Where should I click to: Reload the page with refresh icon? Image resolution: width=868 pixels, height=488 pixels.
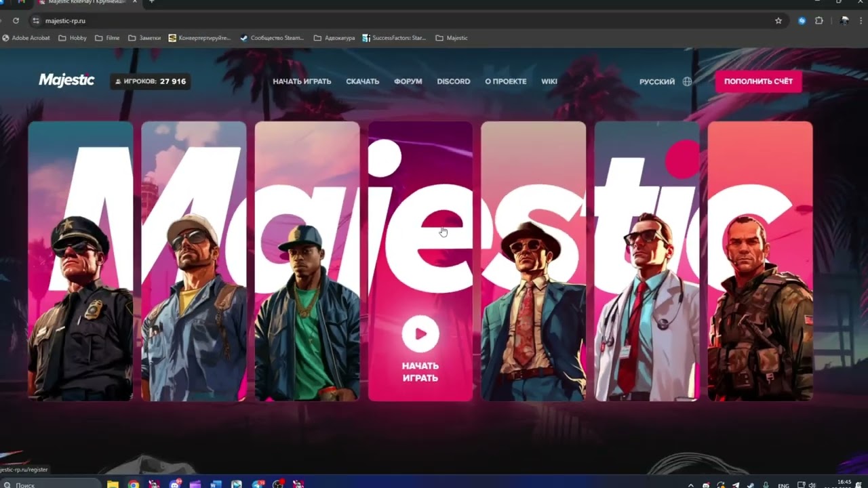pyautogui.click(x=16, y=21)
